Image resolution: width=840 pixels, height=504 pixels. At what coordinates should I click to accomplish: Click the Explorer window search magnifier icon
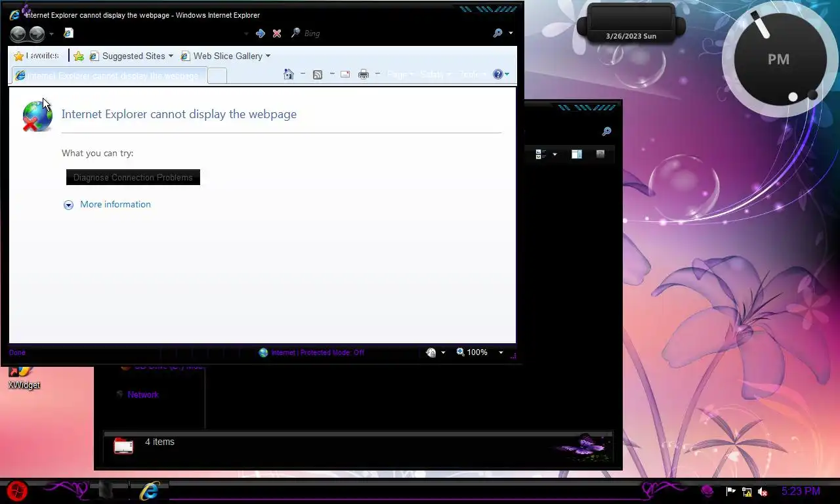(x=606, y=131)
